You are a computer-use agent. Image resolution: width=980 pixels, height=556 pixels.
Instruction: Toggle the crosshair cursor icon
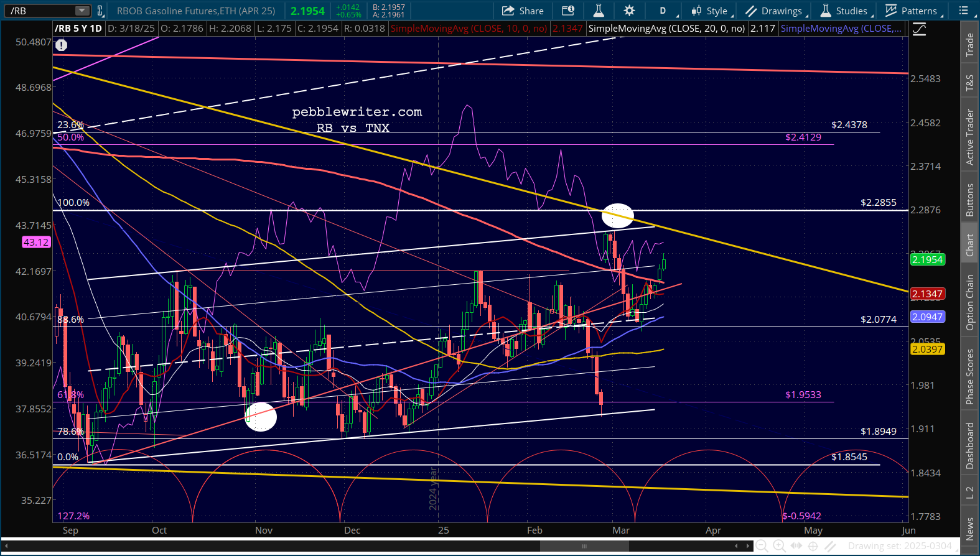click(x=813, y=546)
